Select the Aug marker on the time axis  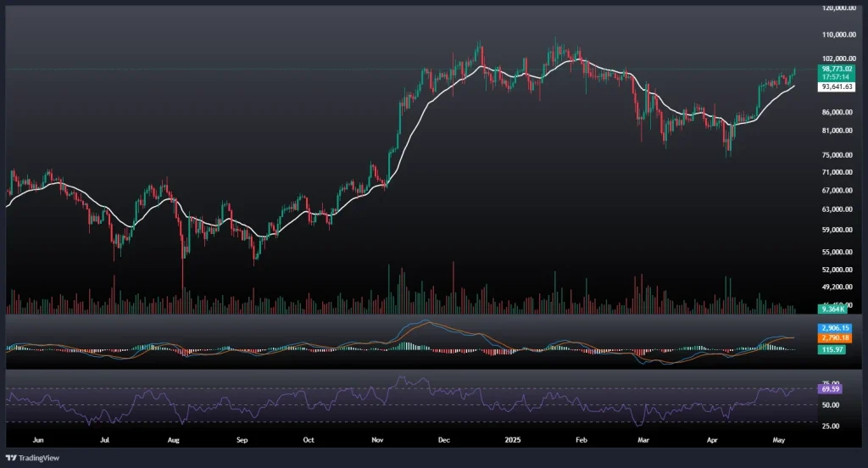pyautogui.click(x=173, y=441)
